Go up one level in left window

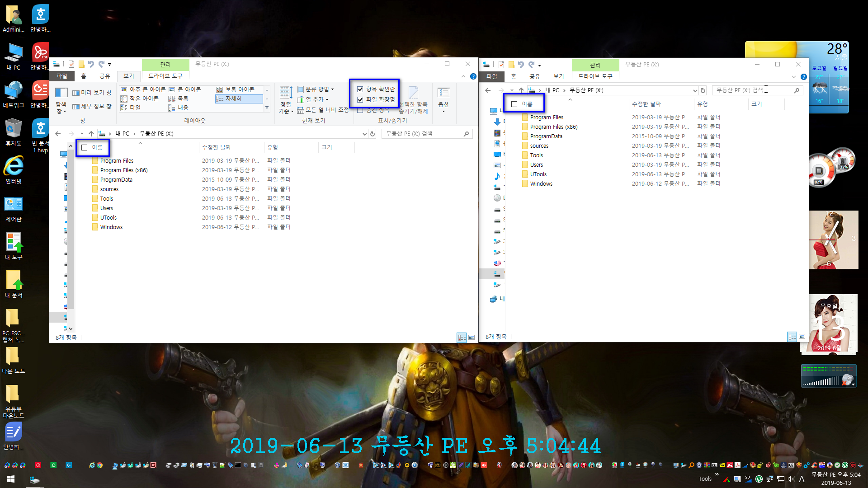(91, 134)
